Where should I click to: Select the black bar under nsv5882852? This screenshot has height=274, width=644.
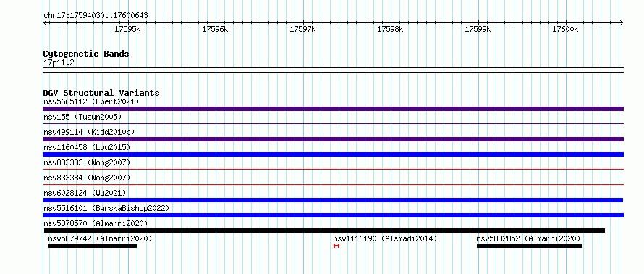point(530,246)
